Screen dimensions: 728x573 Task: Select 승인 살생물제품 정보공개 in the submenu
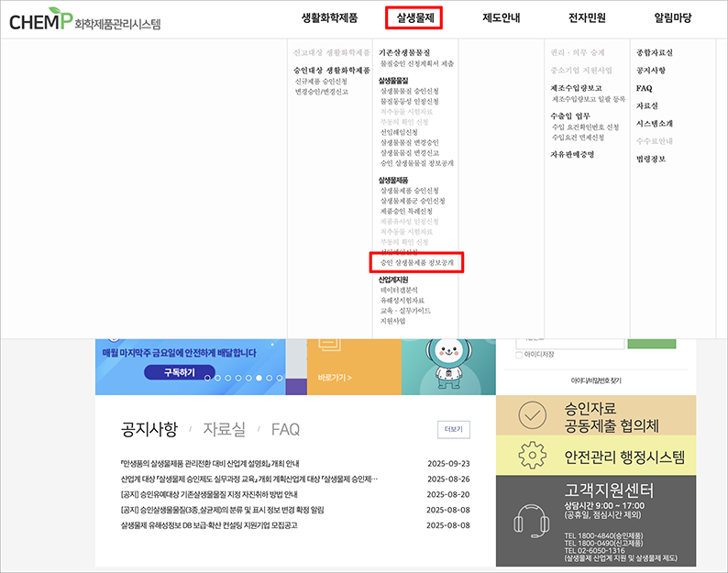(x=416, y=263)
